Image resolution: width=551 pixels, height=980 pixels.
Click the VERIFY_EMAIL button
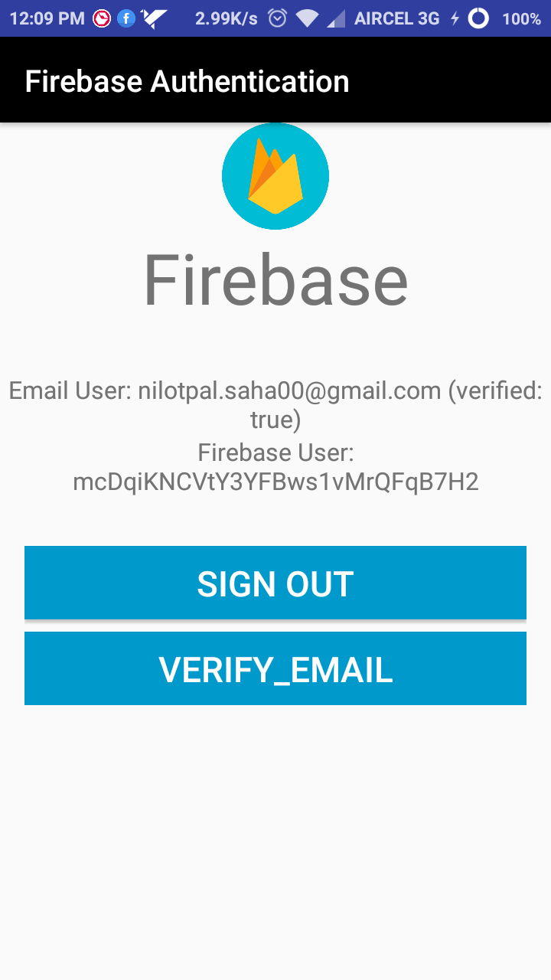coord(275,668)
